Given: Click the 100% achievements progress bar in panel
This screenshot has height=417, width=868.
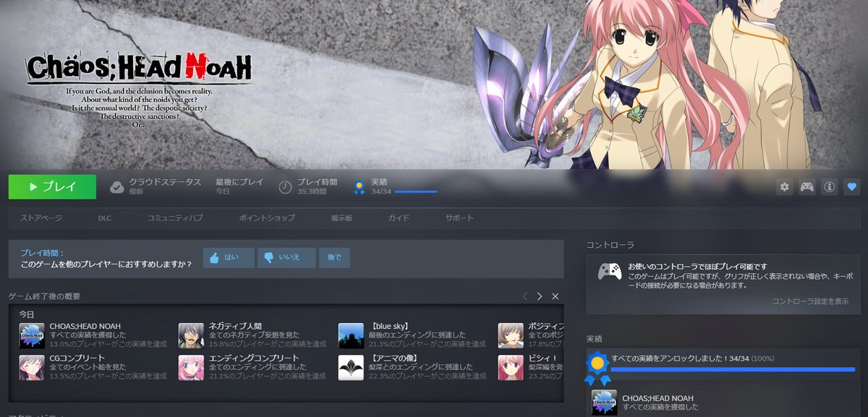Looking at the screenshot, I should pos(733,369).
